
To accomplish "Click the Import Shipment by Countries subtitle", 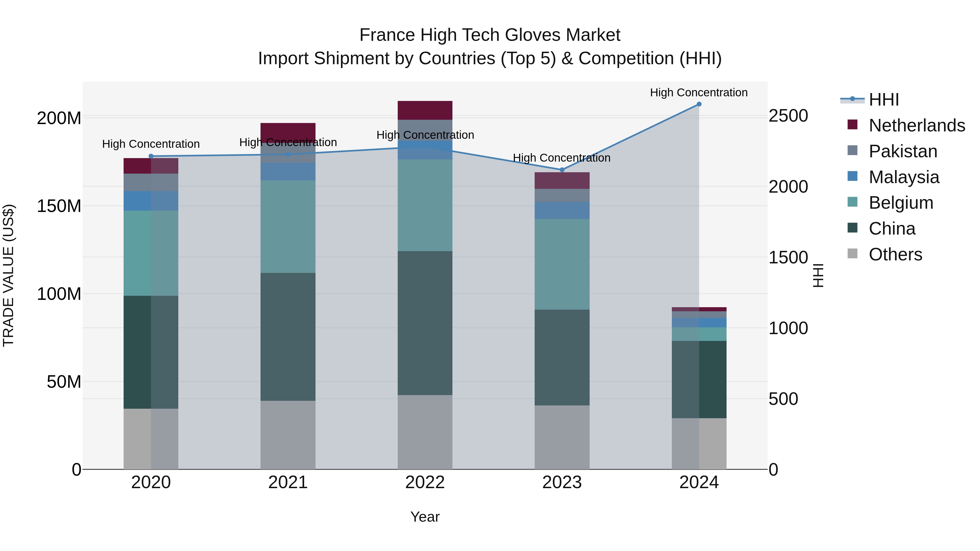I will tap(490, 59).
